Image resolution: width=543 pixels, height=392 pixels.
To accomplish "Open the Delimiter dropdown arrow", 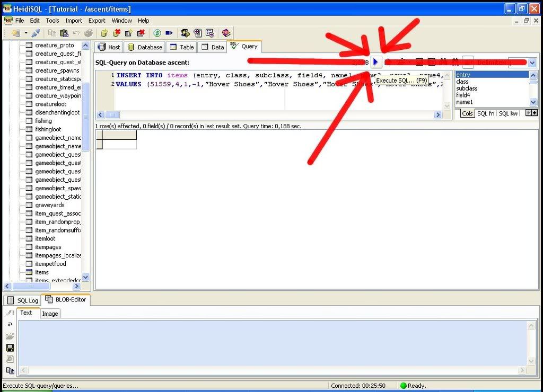I will coord(532,63).
